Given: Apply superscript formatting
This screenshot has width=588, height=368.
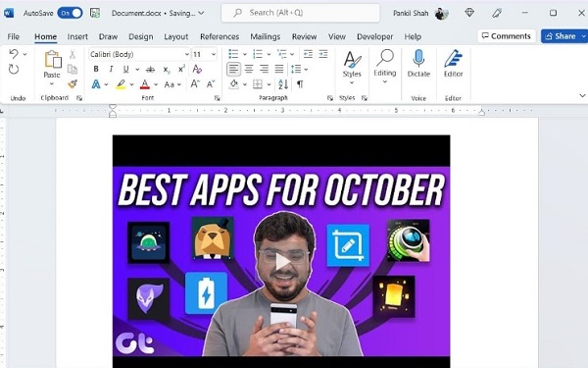Looking at the screenshot, I should [181, 69].
